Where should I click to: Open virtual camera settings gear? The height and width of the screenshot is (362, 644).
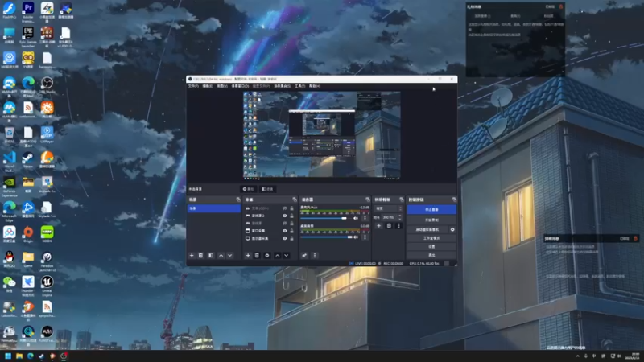(x=452, y=229)
